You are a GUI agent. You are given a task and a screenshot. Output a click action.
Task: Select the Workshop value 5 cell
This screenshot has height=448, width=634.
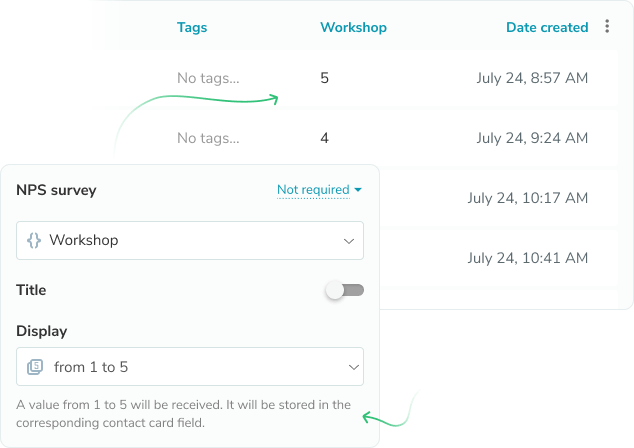pyautogui.click(x=324, y=78)
